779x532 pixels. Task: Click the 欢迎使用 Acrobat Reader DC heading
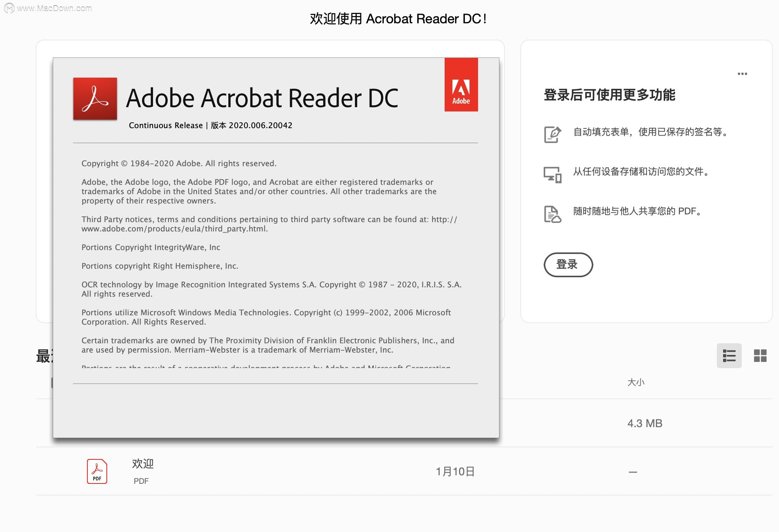point(398,19)
